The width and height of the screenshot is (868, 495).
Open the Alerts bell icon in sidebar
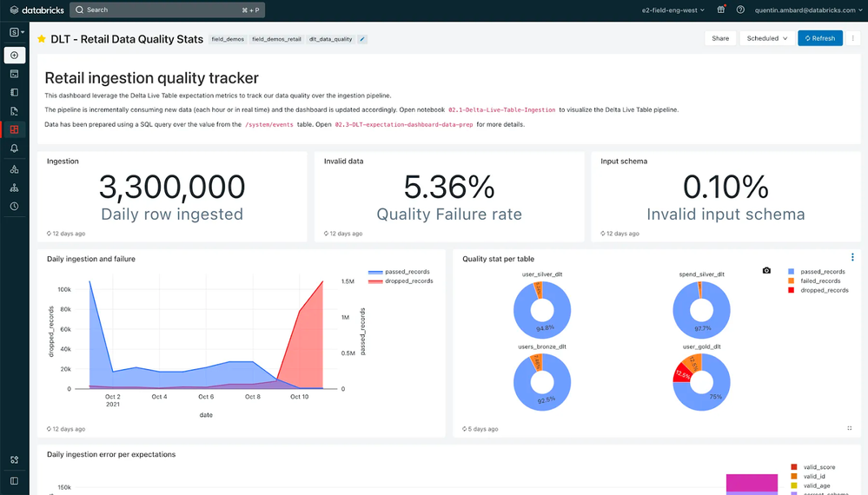pos(14,148)
